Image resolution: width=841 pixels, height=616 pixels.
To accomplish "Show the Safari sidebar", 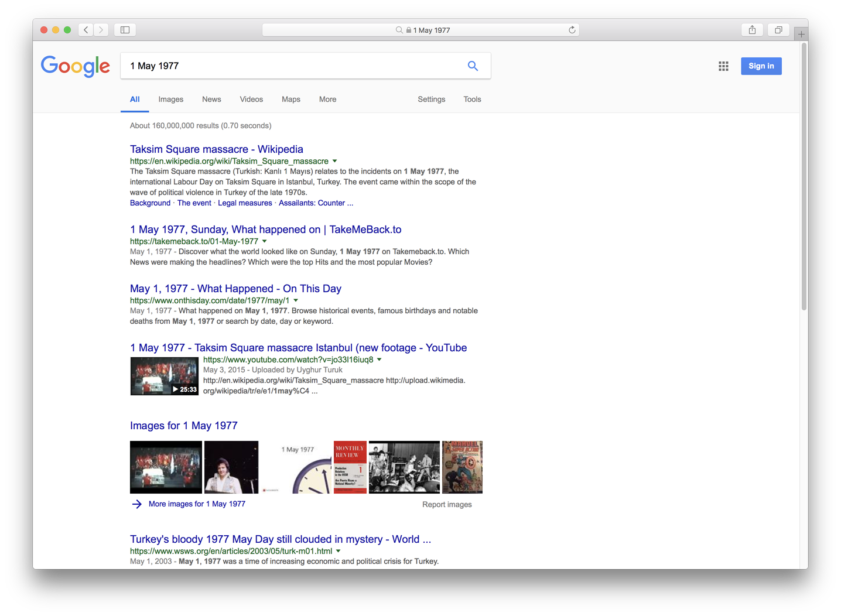I will 125,30.
